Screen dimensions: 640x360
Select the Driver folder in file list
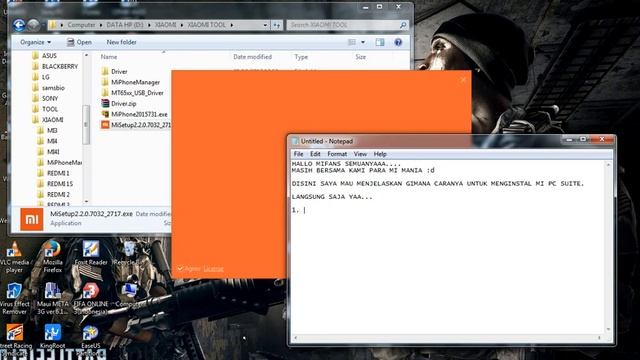114,71
